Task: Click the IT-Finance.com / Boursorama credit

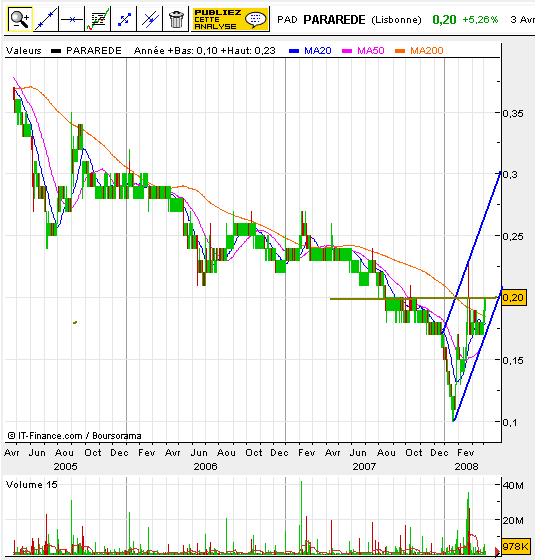Action: click(x=74, y=436)
